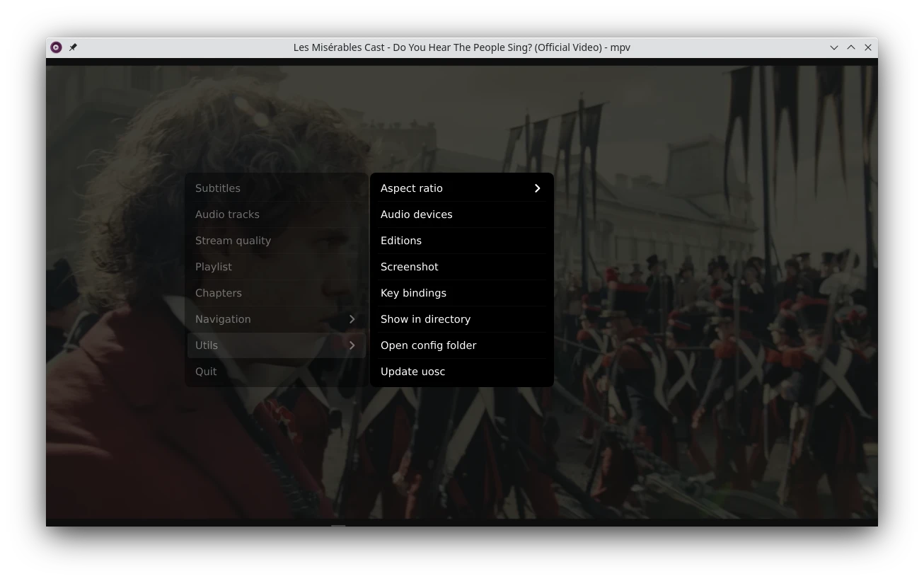Screen dimensions: 924x581
Task: Open the Key bindings list
Action: tap(413, 293)
